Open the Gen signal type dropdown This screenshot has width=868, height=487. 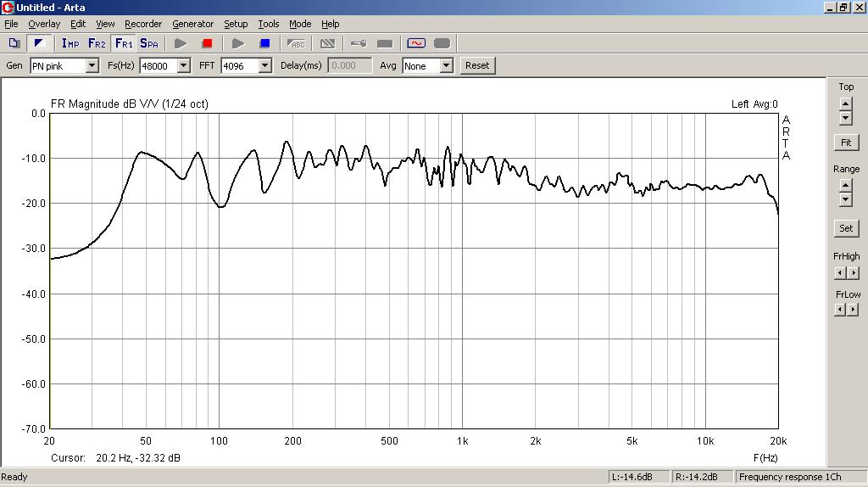(92, 66)
